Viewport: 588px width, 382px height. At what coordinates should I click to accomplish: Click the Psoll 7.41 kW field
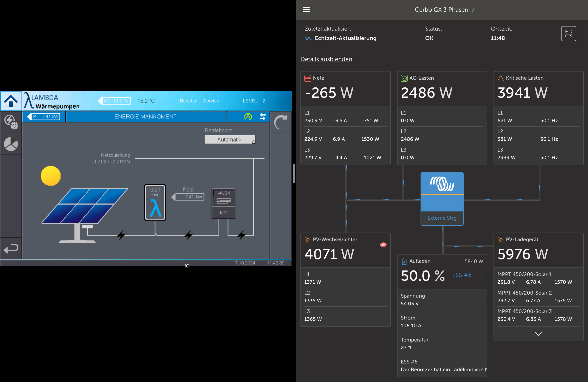[x=190, y=197]
